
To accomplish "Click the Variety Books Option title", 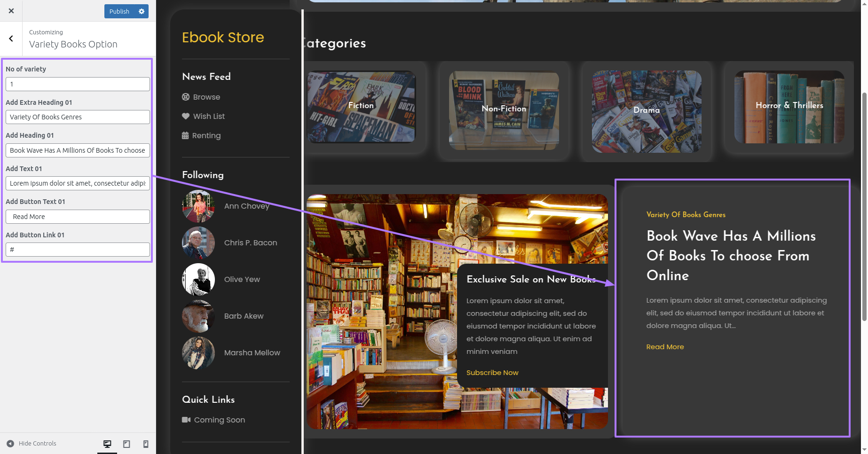I will [x=73, y=44].
